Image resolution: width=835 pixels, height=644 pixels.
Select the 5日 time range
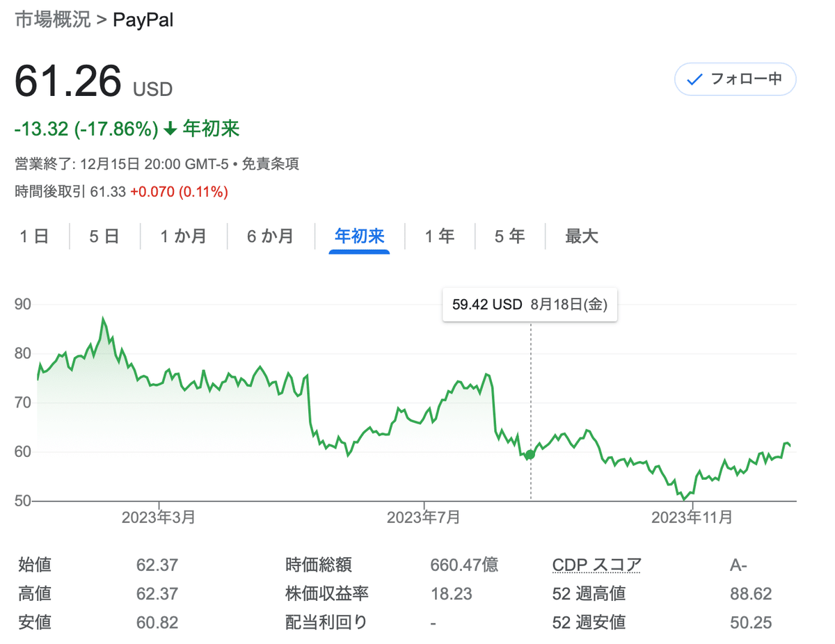click(103, 236)
